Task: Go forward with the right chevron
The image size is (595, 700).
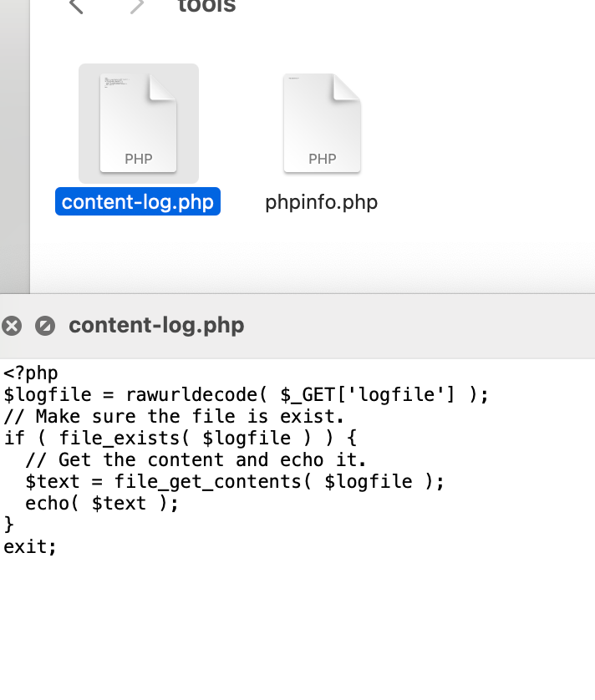Action: point(137,6)
